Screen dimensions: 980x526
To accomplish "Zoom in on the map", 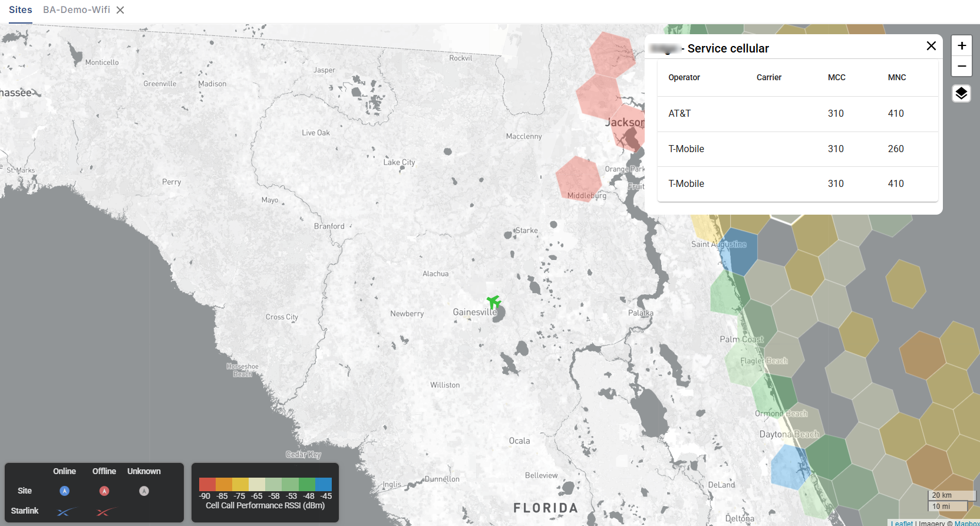I will click(961, 45).
